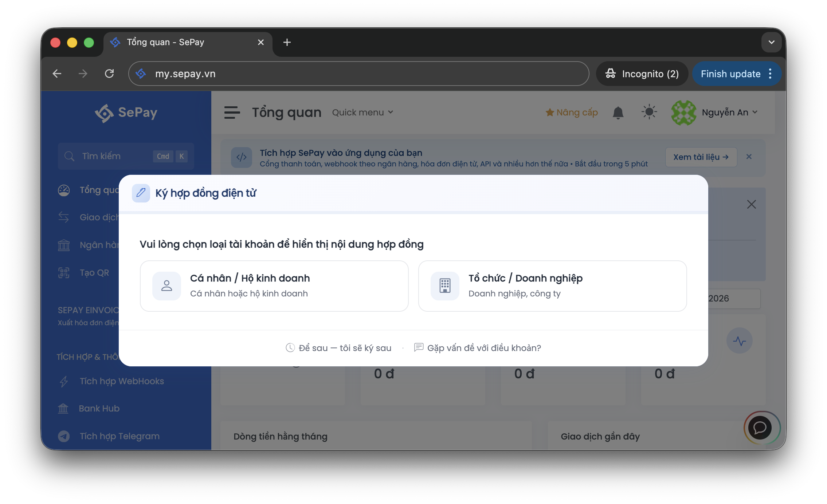This screenshot has width=827, height=504.
Task: Go back in browser history
Action: coord(57,74)
